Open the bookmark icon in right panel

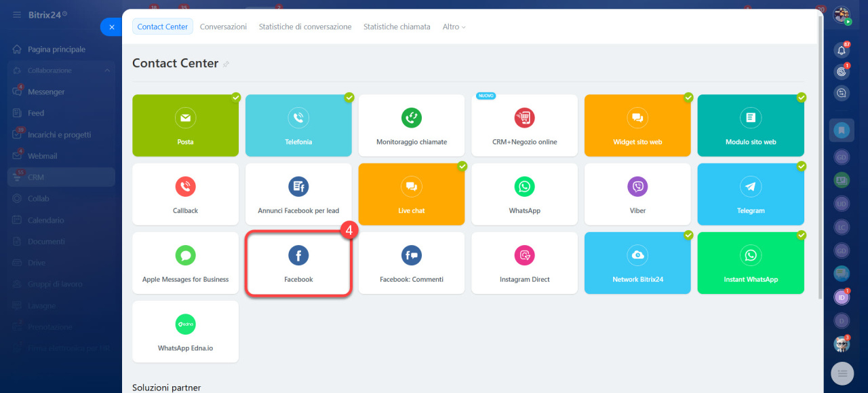tap(842, 130)
